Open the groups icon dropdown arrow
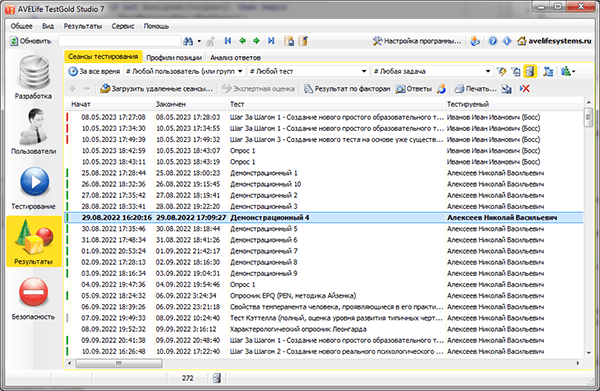This screenshot has height=391, width=600. (x=573, y=71)
